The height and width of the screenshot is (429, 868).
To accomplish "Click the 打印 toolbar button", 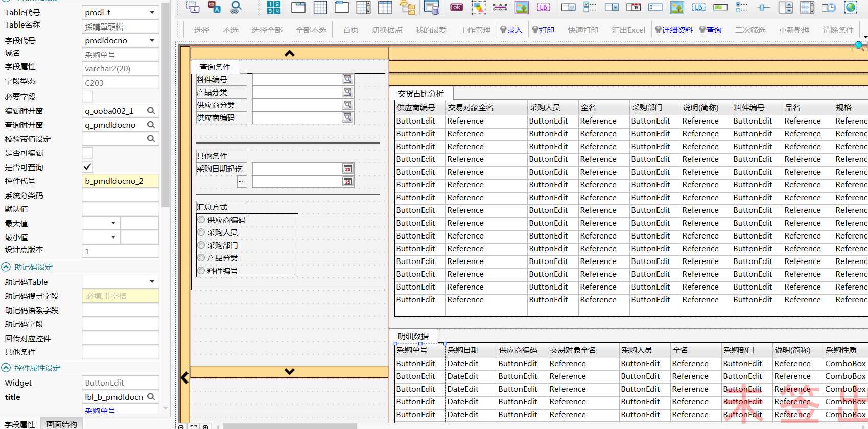I will (543, 30).
